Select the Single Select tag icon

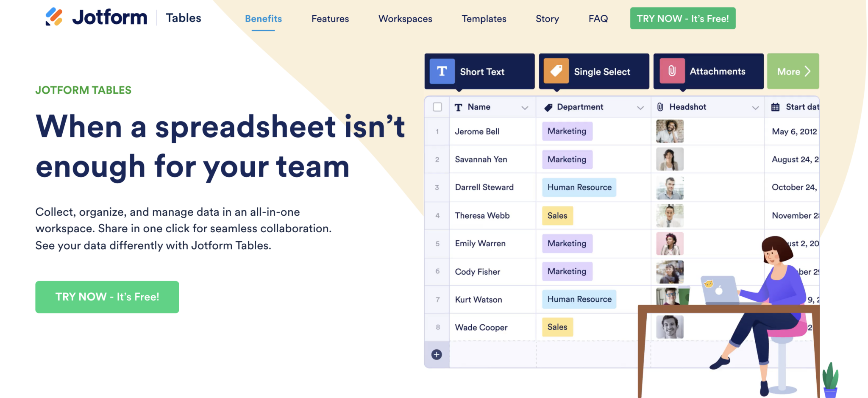click(556, 71)
